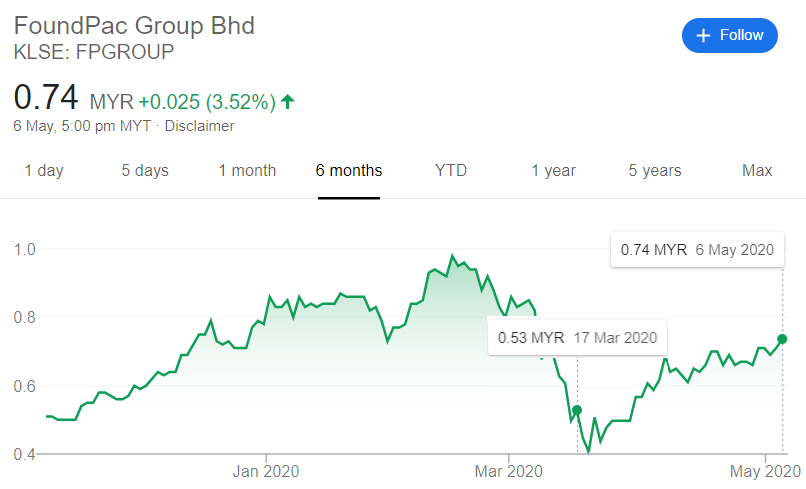Click the 0.74 MYR 6 May 2020 tooltip

(x=697, y=250)
